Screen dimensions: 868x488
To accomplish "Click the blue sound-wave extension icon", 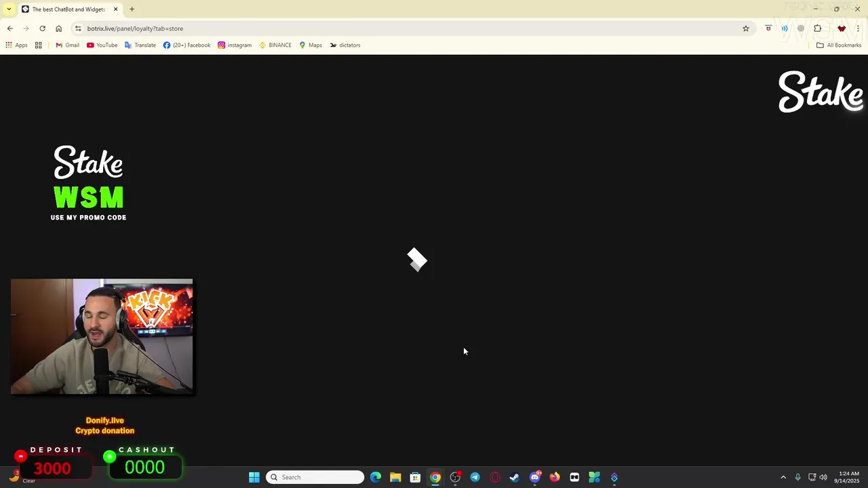I will (785, 28).
